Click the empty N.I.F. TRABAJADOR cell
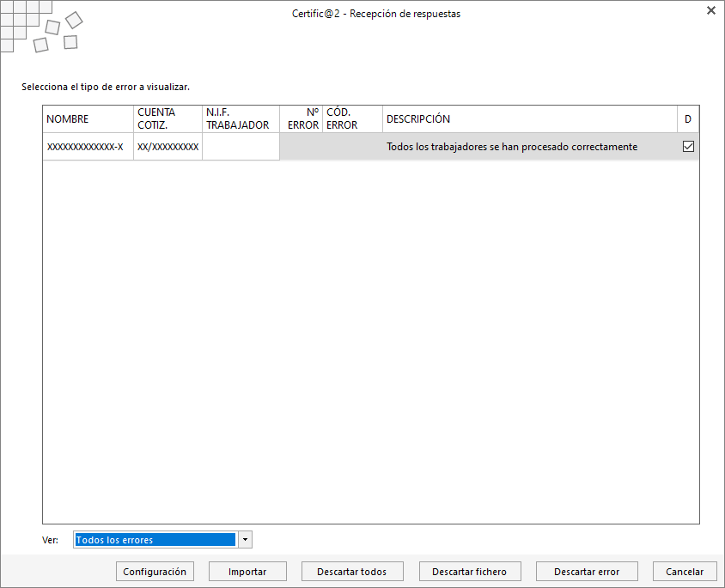Screen dimensions: 725x588 (241, 147)
